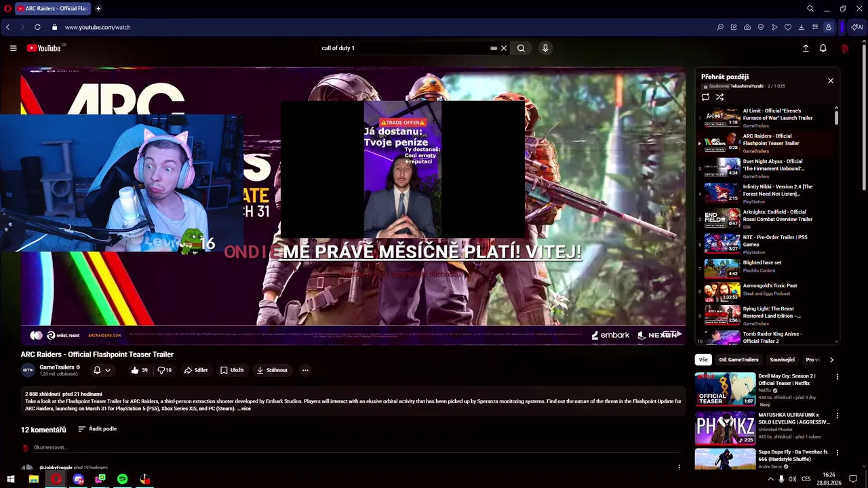Select the Související chip
Image resolution: width=868 pixels, height=488 pixels.
782,360
